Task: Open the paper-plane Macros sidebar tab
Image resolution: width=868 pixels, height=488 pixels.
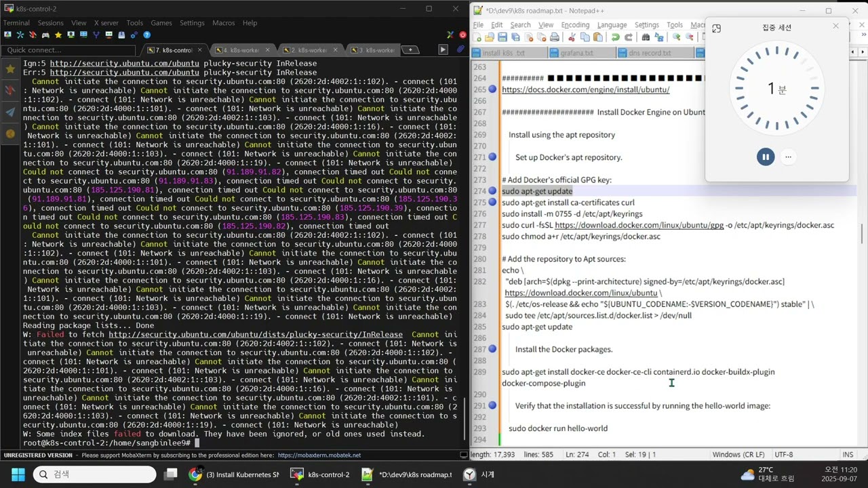Action: click(x=10, y=112)
